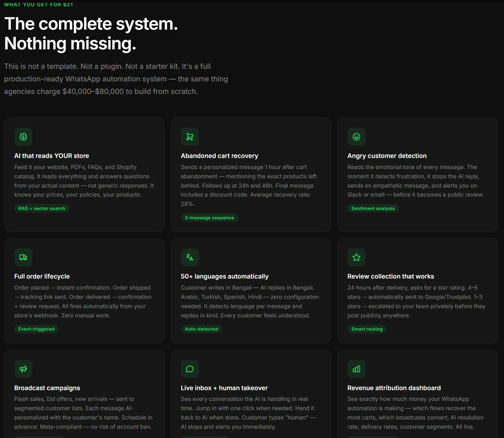The width and height of the screenshot is (504, 438).
Task: Click the 'Smart routing' tag
Action: 367,329
